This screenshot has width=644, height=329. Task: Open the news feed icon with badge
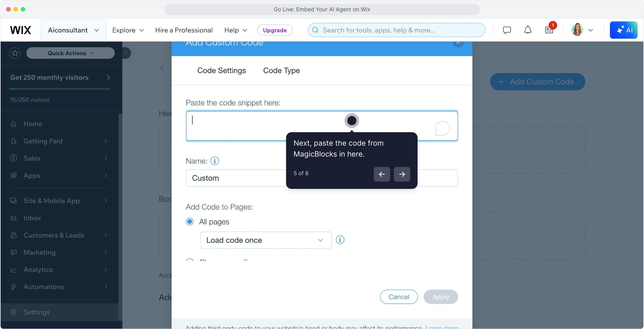point(549,30)
